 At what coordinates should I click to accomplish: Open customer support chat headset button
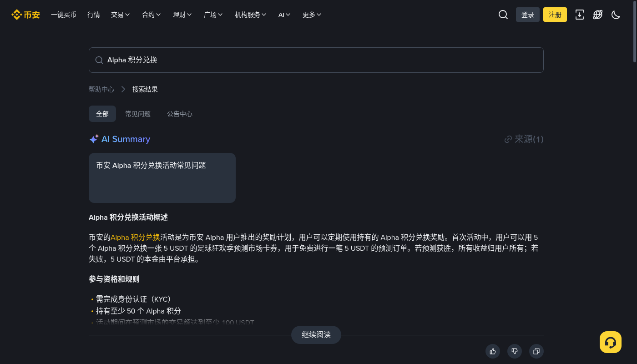pyautogui.click(x=611, y=342)
